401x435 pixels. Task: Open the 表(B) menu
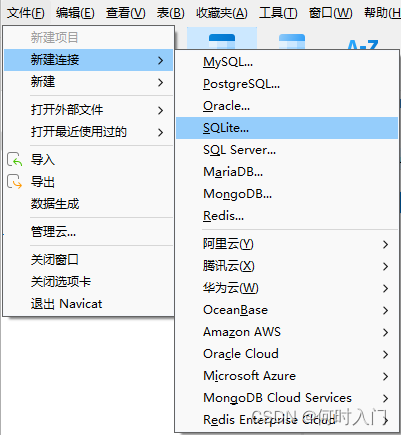click(170, 13)
